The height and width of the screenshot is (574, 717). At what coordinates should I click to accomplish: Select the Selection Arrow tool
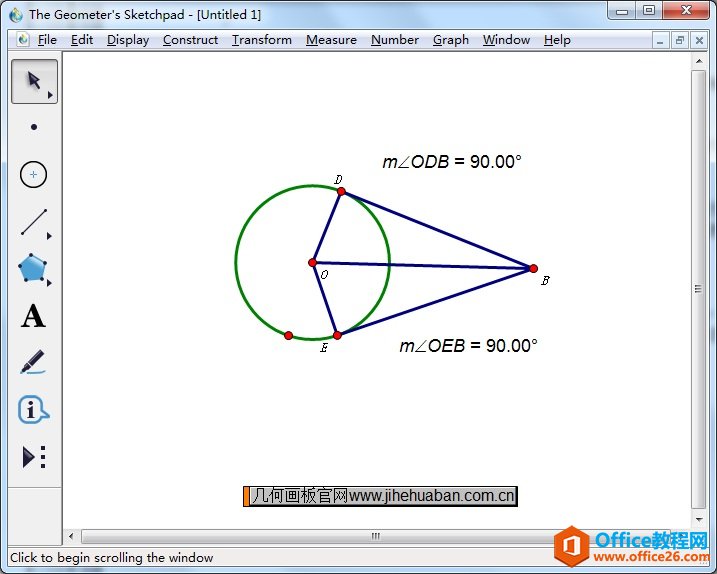click(x=33, y=81)
